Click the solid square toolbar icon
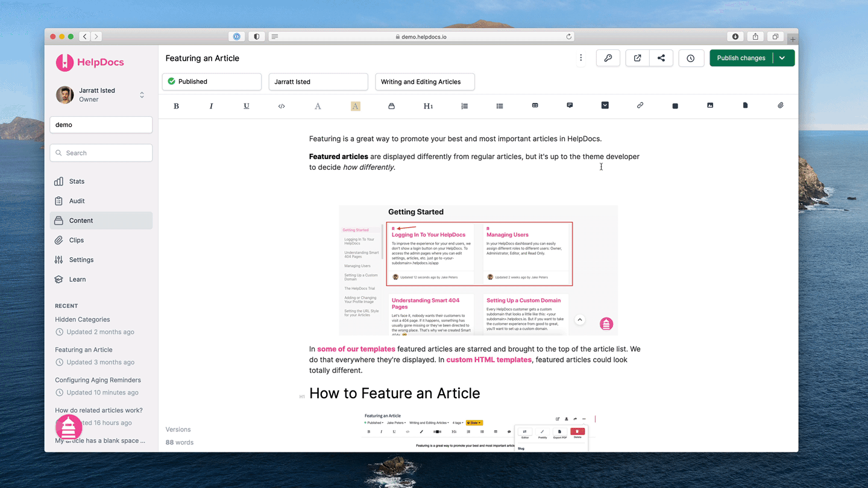Viewport: 868px width, 488px height. click(675, 106)
